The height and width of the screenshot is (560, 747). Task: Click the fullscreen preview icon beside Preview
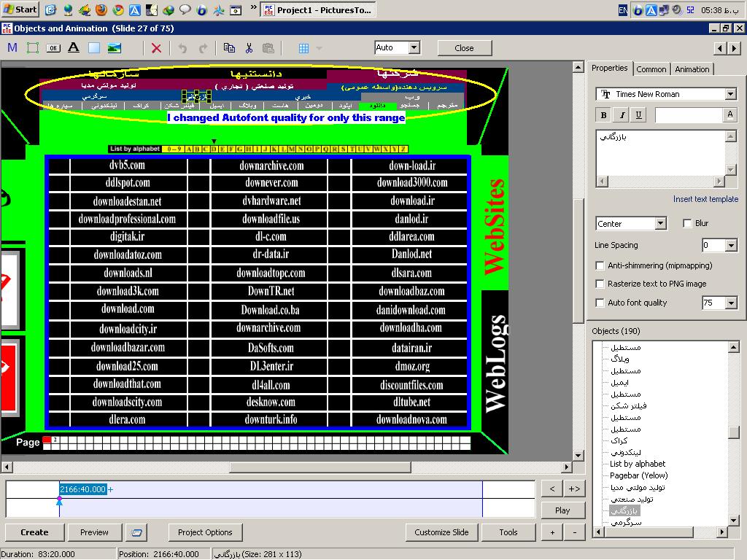pyautogui.click(x=136, y=532)
